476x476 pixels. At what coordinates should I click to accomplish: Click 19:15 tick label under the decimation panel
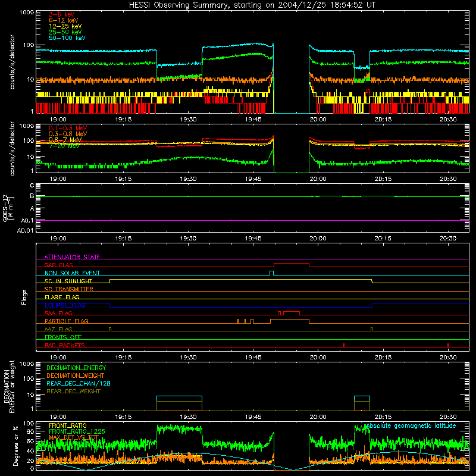tap(123, 417)
